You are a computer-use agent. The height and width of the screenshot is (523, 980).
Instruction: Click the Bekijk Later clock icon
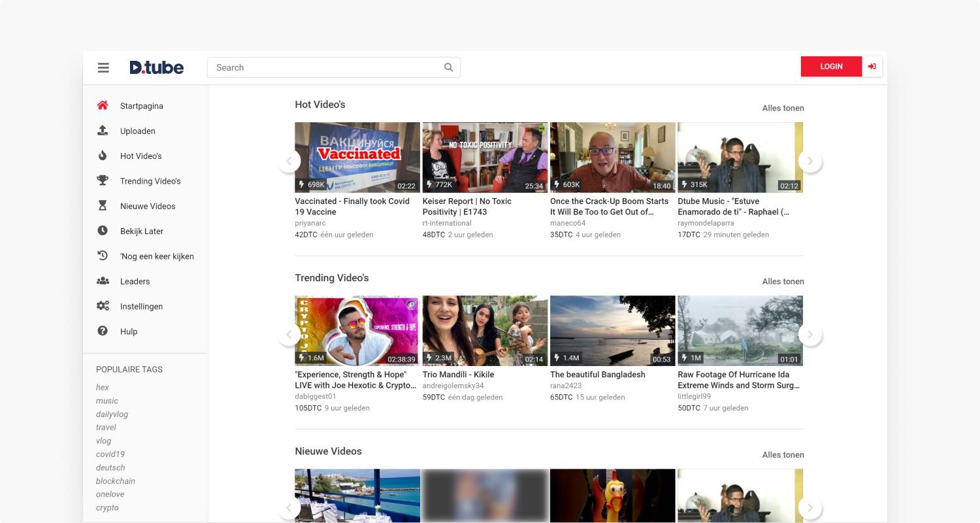point(103,231)
